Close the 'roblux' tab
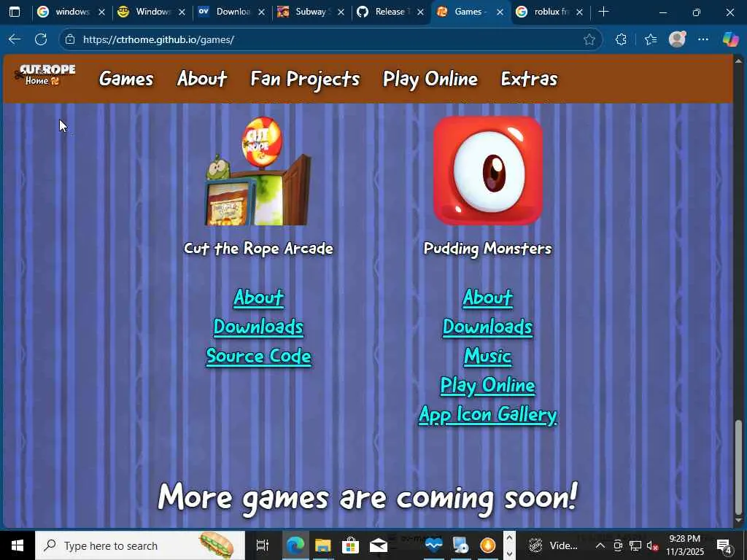 [579, 12]
